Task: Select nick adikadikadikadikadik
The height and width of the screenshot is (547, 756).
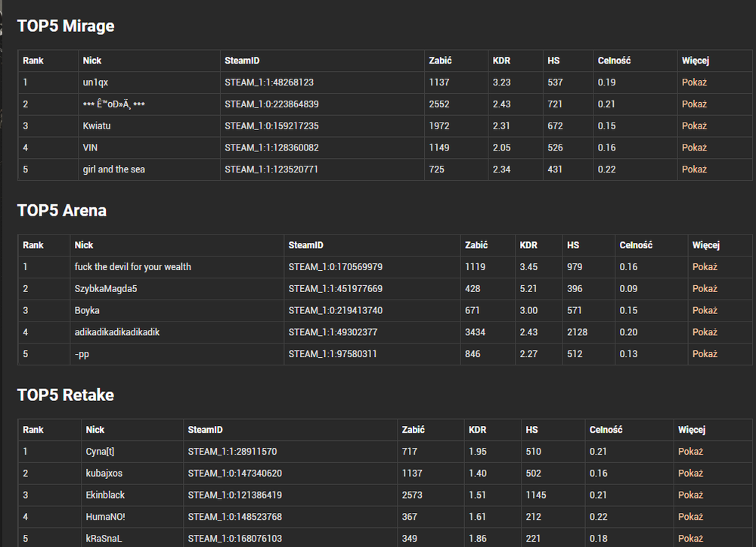Action: 117,332
